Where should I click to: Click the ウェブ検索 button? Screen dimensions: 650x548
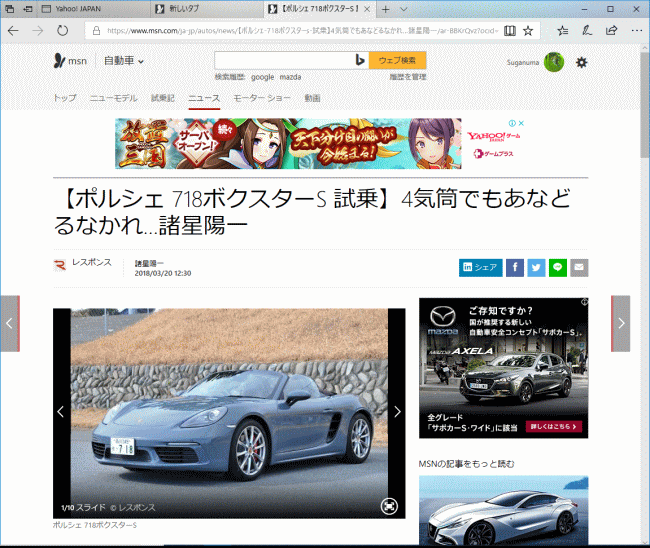click(x=397, y=61)
